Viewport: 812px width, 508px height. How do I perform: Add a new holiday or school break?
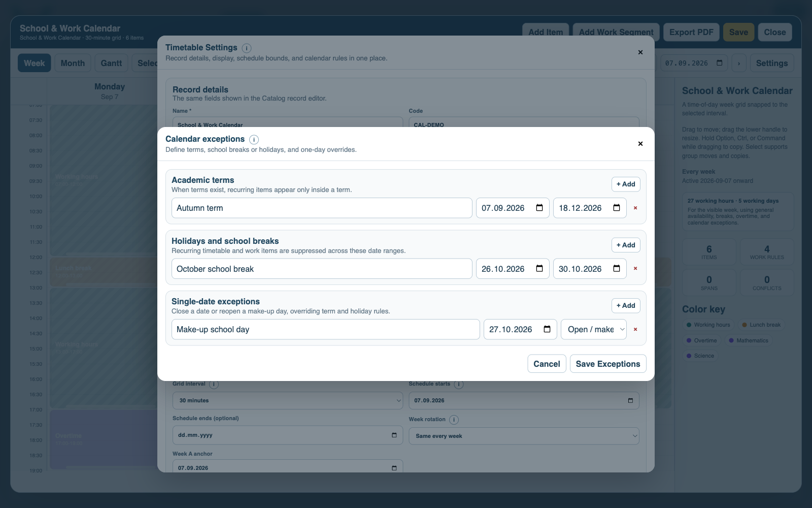626,245
